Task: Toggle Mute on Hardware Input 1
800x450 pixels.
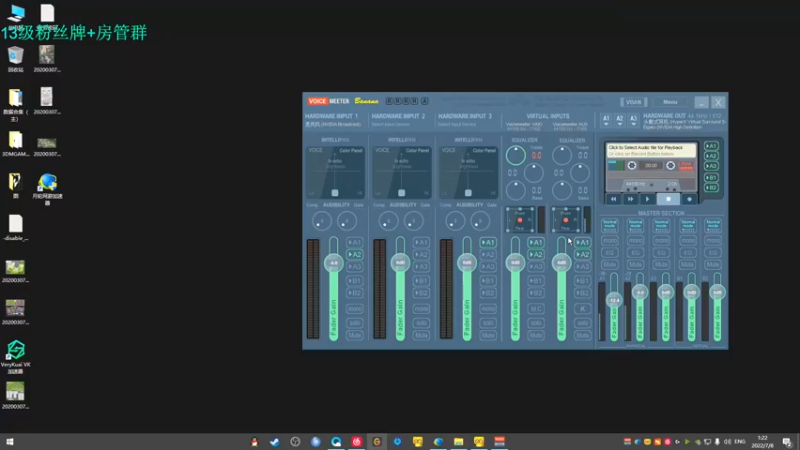Action: tap(355, 335)
